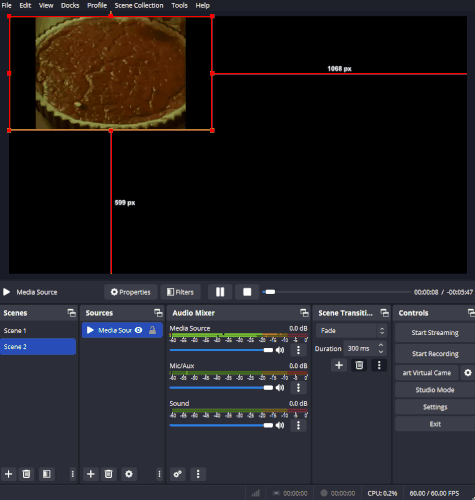475x500 pixels.
Task: Open the Fade transition dropdown
Action: [351, 331]
